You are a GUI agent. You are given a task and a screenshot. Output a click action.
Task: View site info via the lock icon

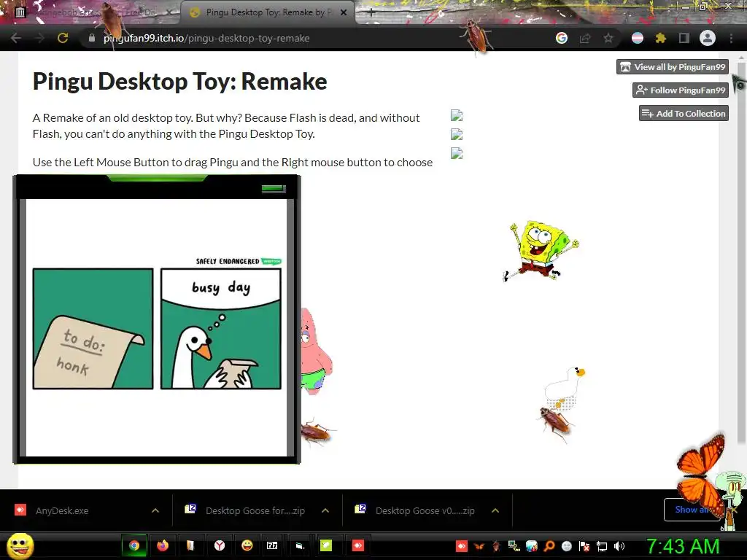pos(92,38)
